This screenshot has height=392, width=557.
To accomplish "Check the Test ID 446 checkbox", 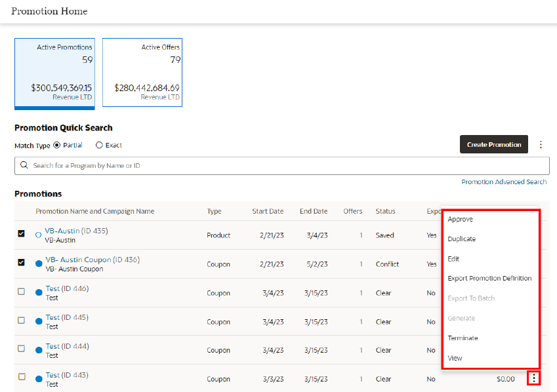I will click(21, 291).
